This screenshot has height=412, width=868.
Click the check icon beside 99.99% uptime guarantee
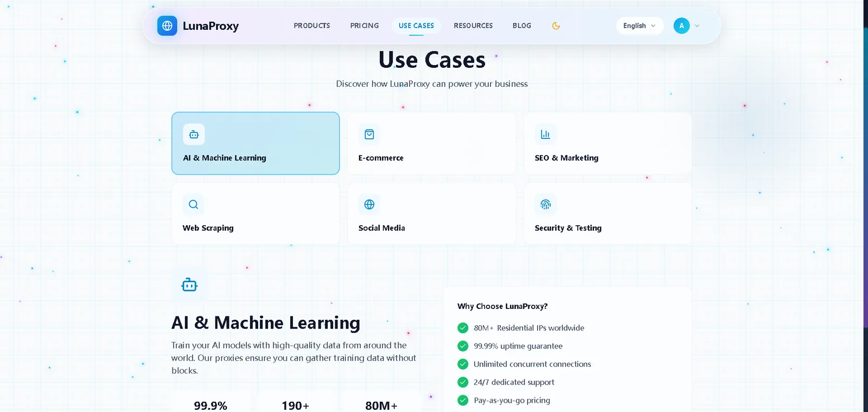pyautogui.click(x=463, y=346)
